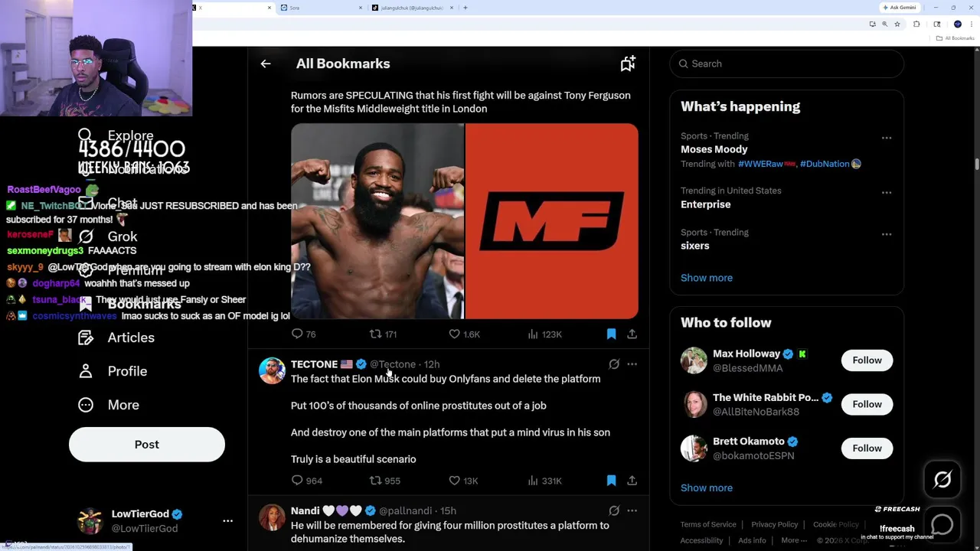Go back using the All Bookmarks arrow

pyautogui.click(x=266, y=64)
